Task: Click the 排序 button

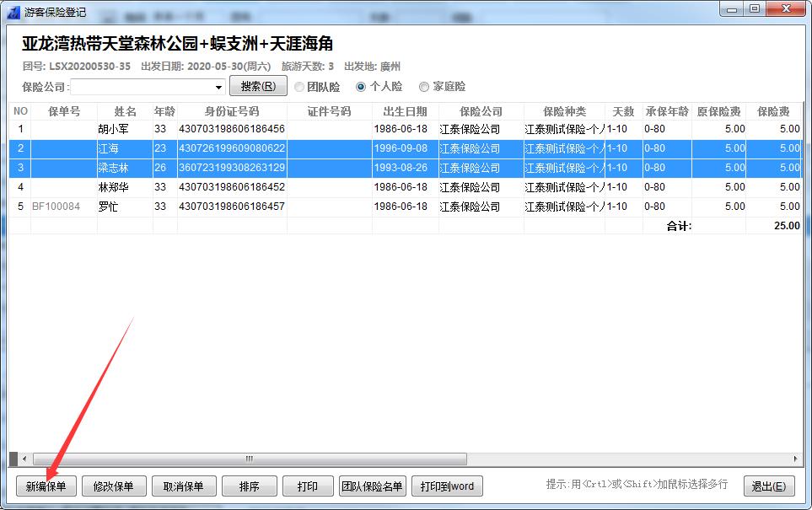Action: (x=250, y=486)
